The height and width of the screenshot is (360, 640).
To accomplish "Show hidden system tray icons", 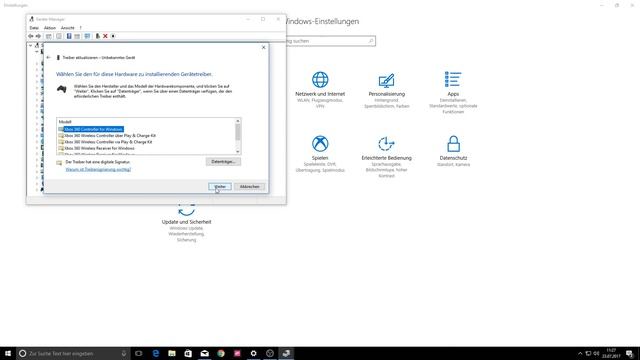I will point(580,353).
